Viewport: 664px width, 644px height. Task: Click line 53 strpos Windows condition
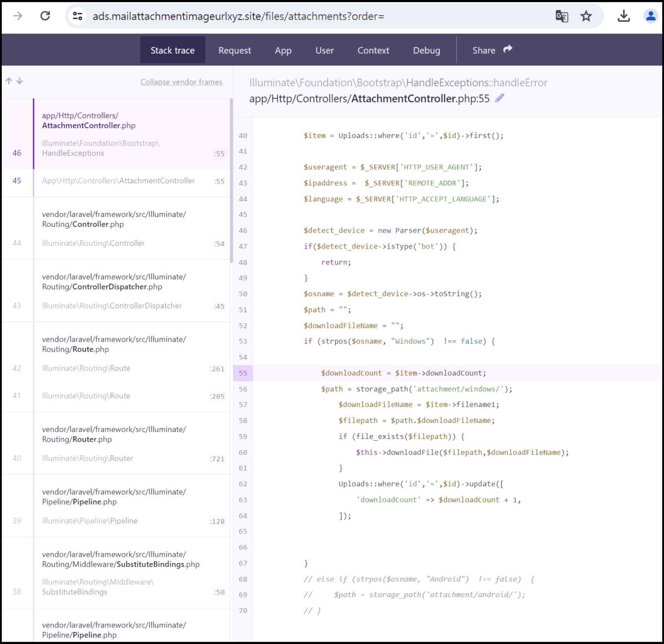point(399,341)
